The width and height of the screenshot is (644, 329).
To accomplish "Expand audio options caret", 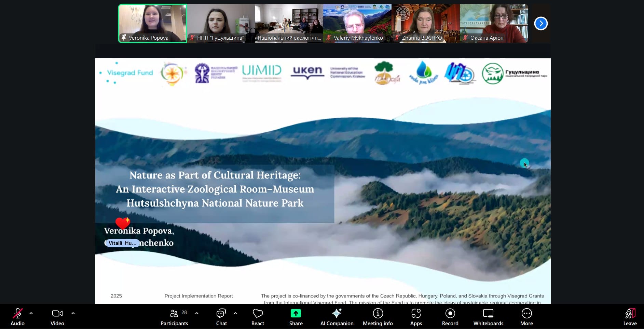I will (x=31, y=313).
